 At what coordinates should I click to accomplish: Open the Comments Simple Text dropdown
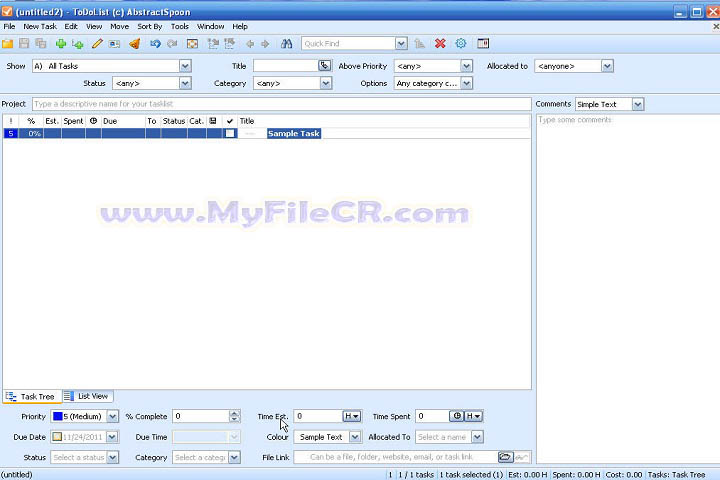tap(637, 104)
